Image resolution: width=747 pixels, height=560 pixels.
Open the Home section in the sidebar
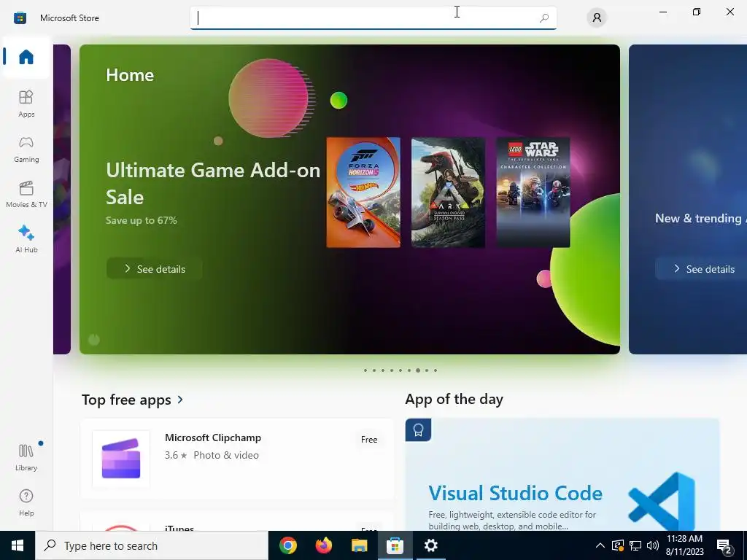26,57
